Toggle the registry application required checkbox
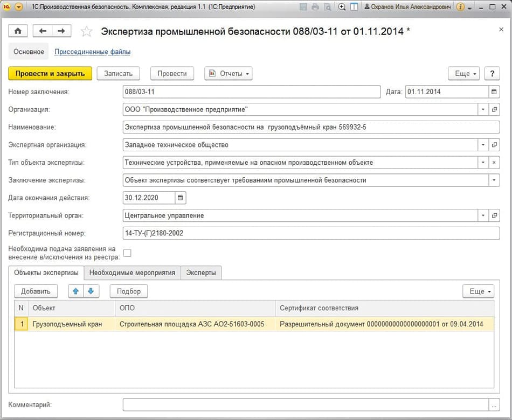The height and width of the screenshot is (420, 512). (127, 253)
